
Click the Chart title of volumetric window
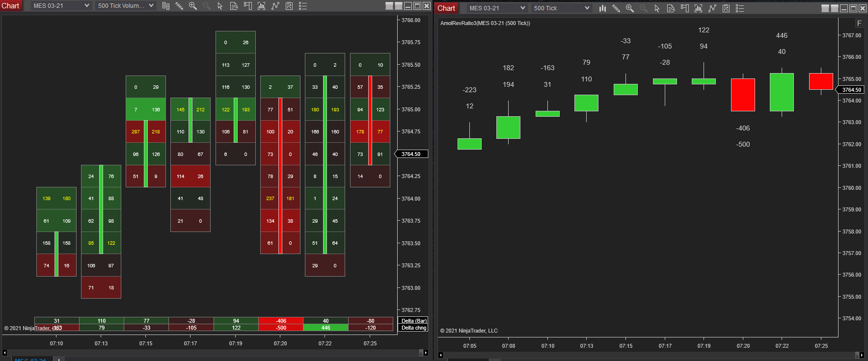click(x=10, y=6)
